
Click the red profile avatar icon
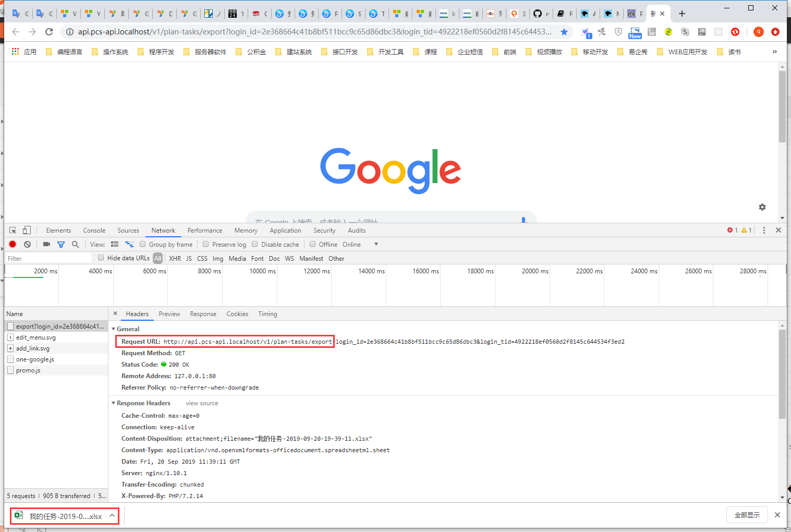click(x=759, y=32)
